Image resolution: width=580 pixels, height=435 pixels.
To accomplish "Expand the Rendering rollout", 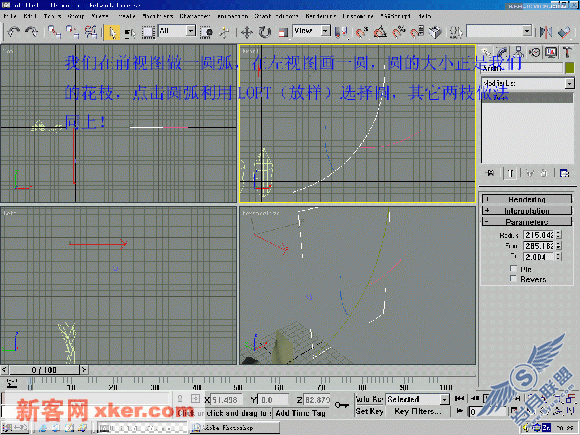I will coord(527,199).
